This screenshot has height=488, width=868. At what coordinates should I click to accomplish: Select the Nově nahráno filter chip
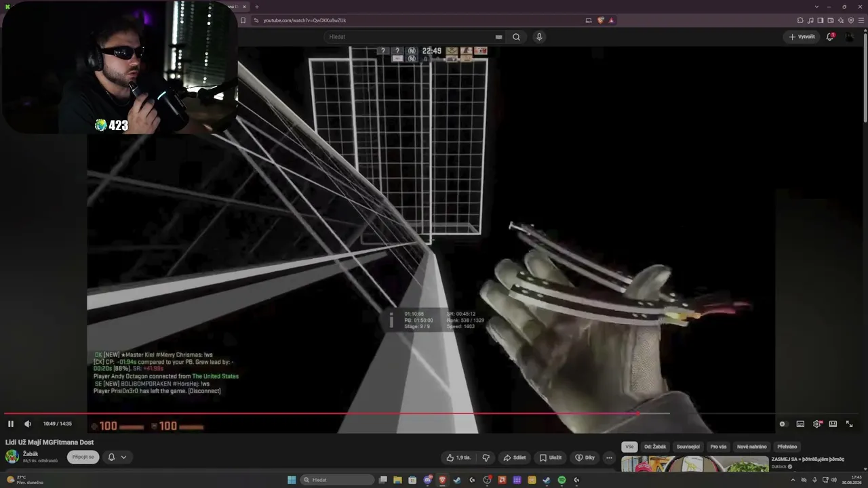pos(751,447)
